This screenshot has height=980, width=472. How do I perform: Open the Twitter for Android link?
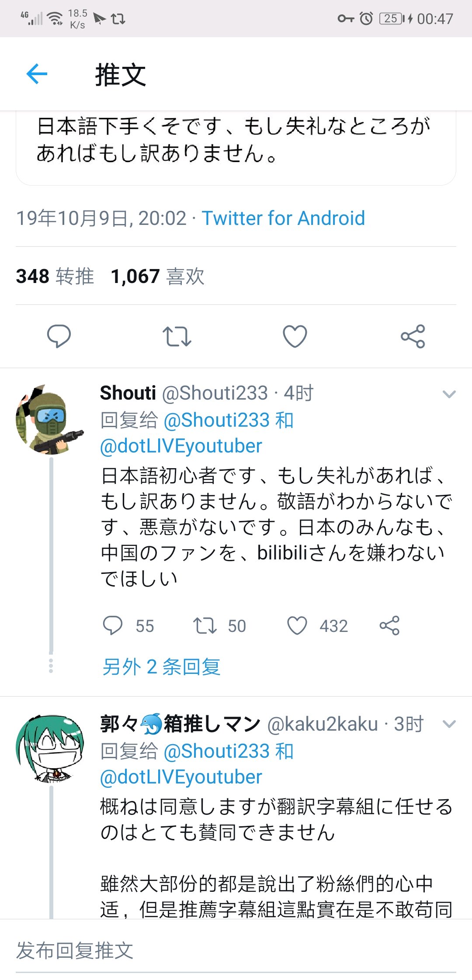283,218
